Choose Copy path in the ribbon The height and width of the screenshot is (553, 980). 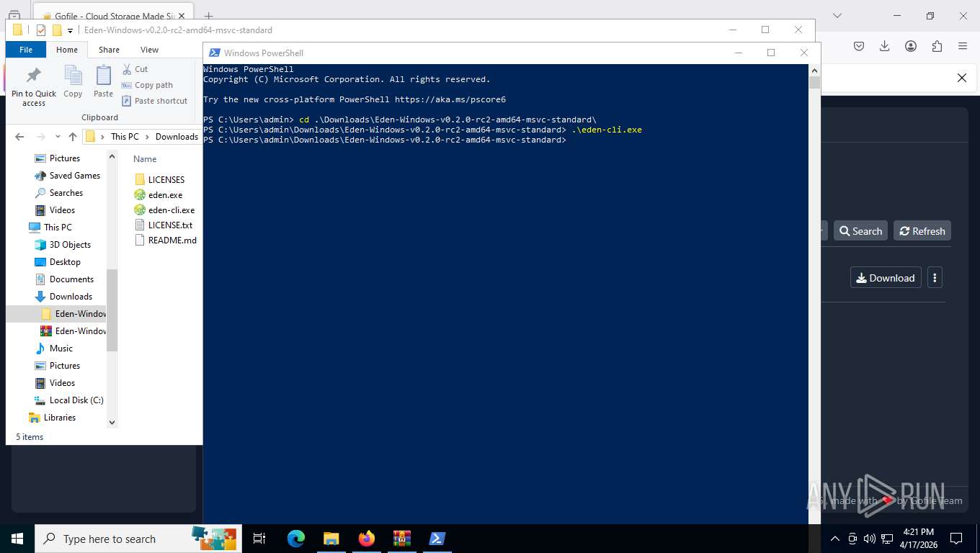(x=147, y=85)
